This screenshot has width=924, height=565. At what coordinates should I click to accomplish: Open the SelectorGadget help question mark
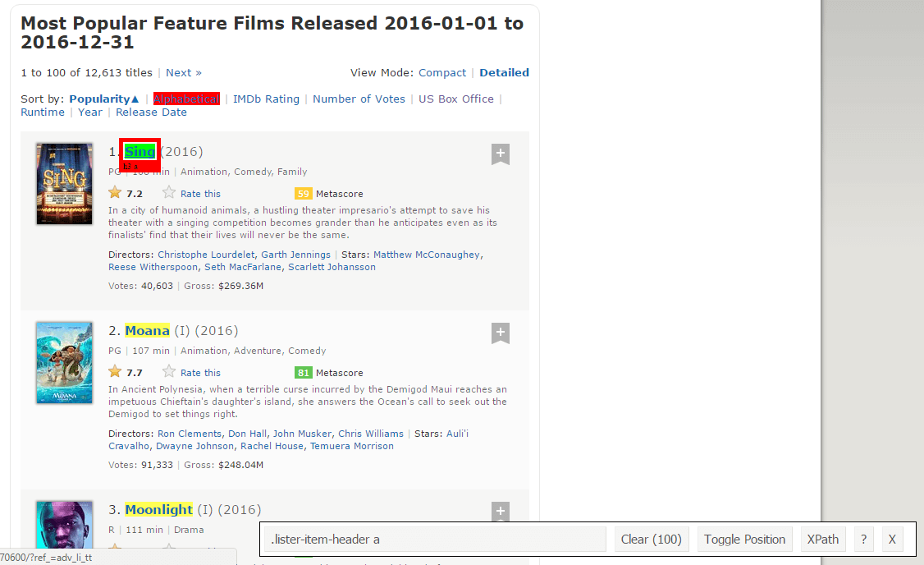coord(862,540)
